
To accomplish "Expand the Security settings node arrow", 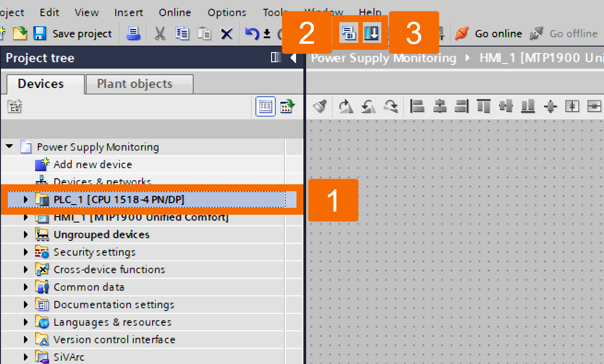I will 26,252.
